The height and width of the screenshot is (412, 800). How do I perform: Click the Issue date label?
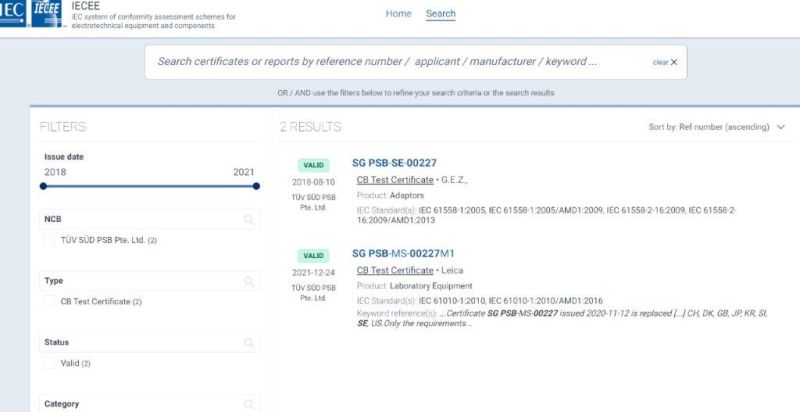[64, 157]
